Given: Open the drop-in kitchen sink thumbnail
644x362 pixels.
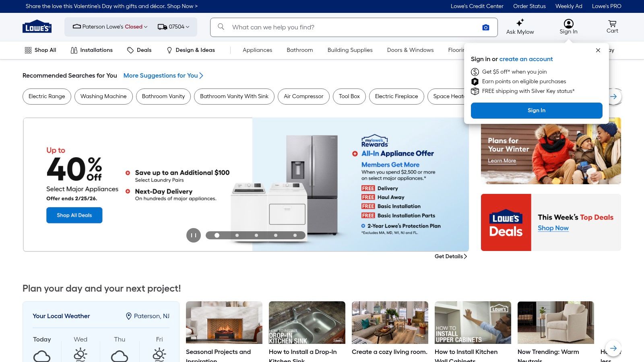Looking at the screenshot, I should point(307,323).
